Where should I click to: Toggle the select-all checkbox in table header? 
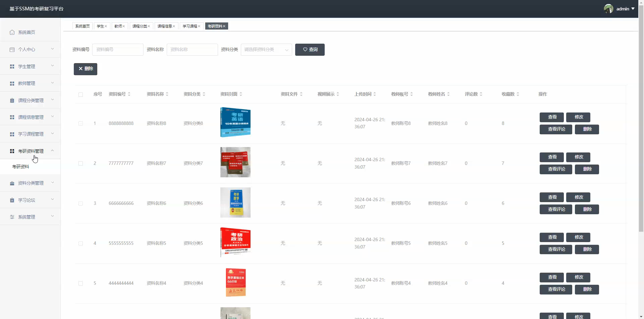coord(80,94)
